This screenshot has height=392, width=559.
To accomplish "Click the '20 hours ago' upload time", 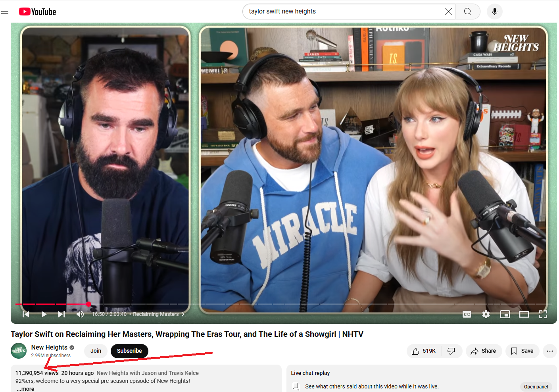I will tap(77, 373).
